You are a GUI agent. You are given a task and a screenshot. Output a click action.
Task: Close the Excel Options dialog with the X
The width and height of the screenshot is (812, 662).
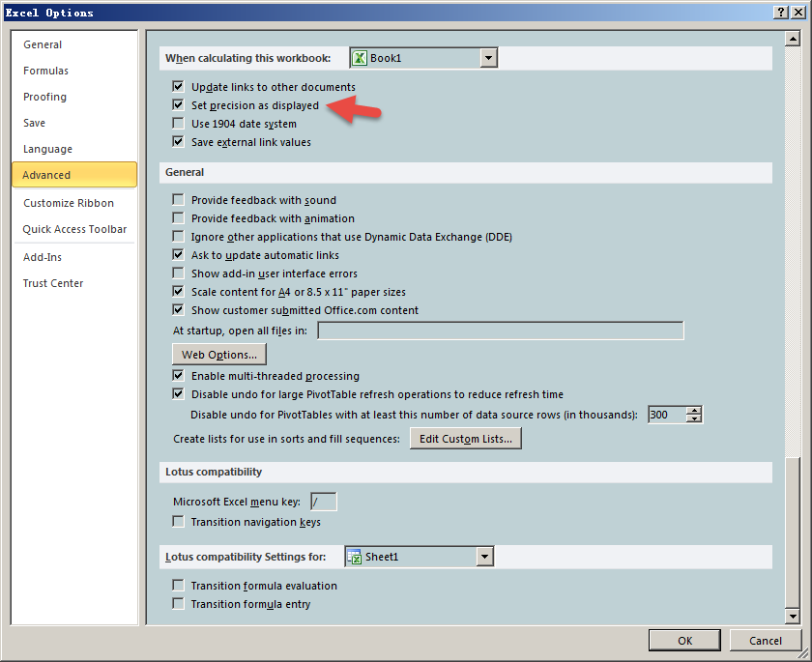pos(798,13)
